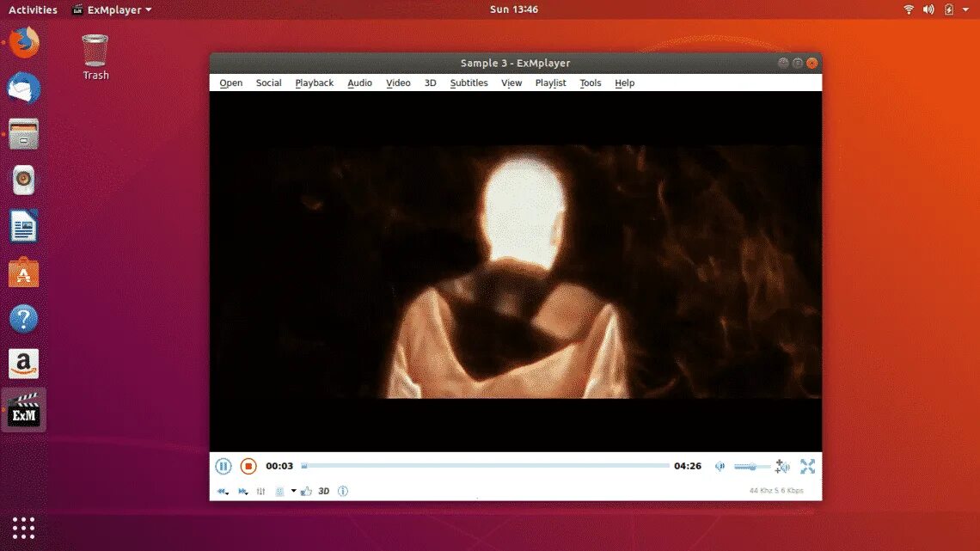Launch Firefox from the dock

pos(24,42)
